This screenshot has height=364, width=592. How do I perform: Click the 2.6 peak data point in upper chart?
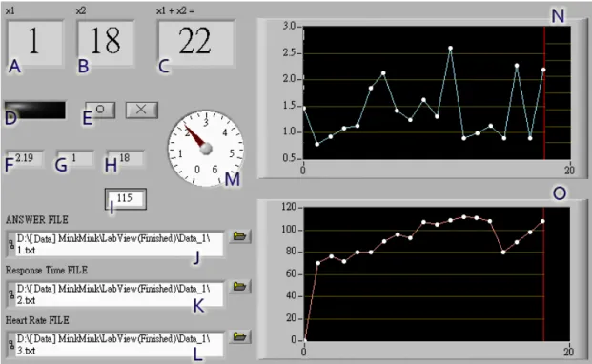tap(450, 48)
